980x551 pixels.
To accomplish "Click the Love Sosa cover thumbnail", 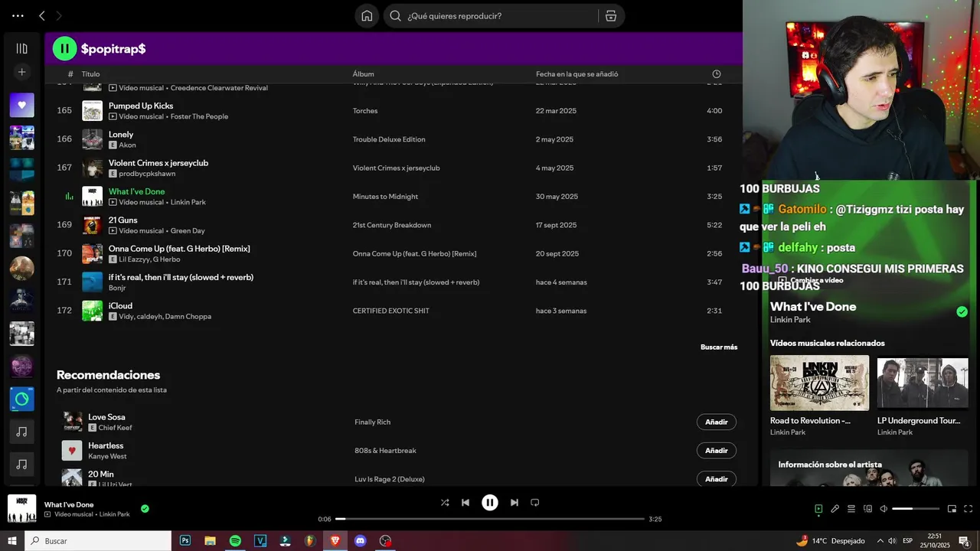I will point(72,422).
